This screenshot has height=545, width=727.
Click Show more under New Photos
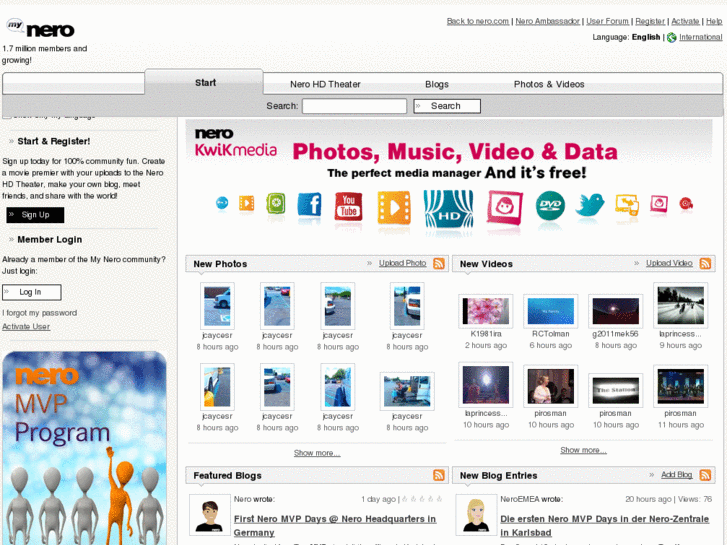pos(317,453)
